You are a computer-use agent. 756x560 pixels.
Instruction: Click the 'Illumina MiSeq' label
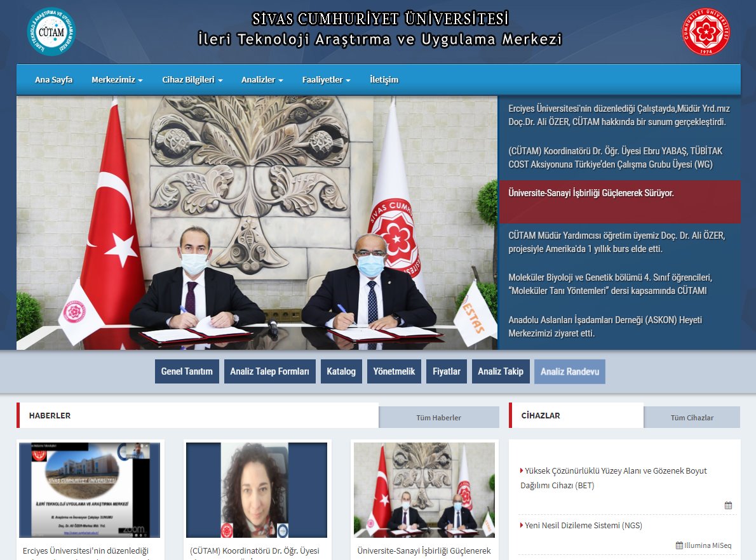coord(708,545)
